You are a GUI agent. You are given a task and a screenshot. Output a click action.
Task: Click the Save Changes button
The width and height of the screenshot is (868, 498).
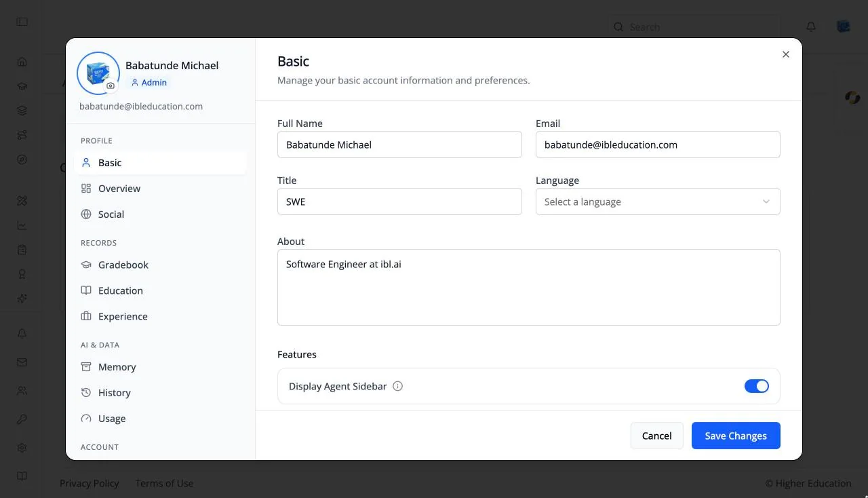click(736, 436)
